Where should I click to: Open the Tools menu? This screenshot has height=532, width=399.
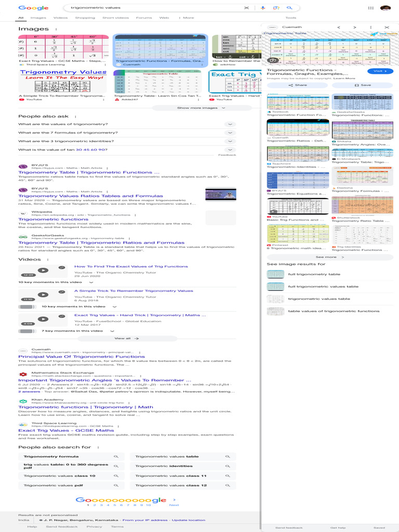click(x=291, y=18)
